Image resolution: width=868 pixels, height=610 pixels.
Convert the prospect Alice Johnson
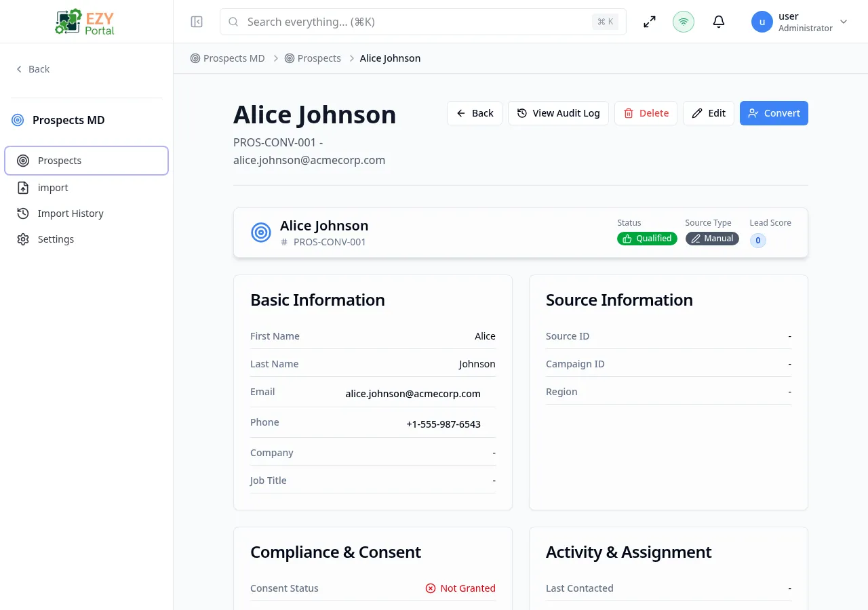pyautogui.click(x=774, y=113)
